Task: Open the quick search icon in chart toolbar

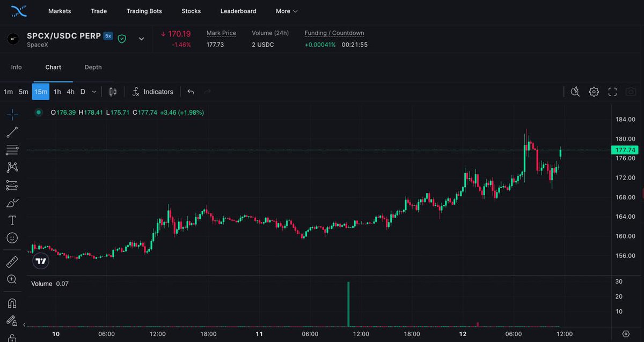Action: [575, 92]
